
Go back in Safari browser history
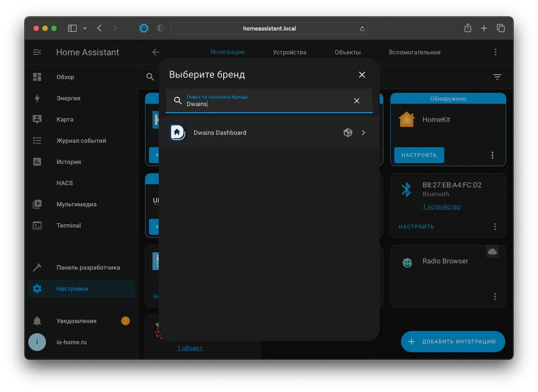click(x=99, y=28)
